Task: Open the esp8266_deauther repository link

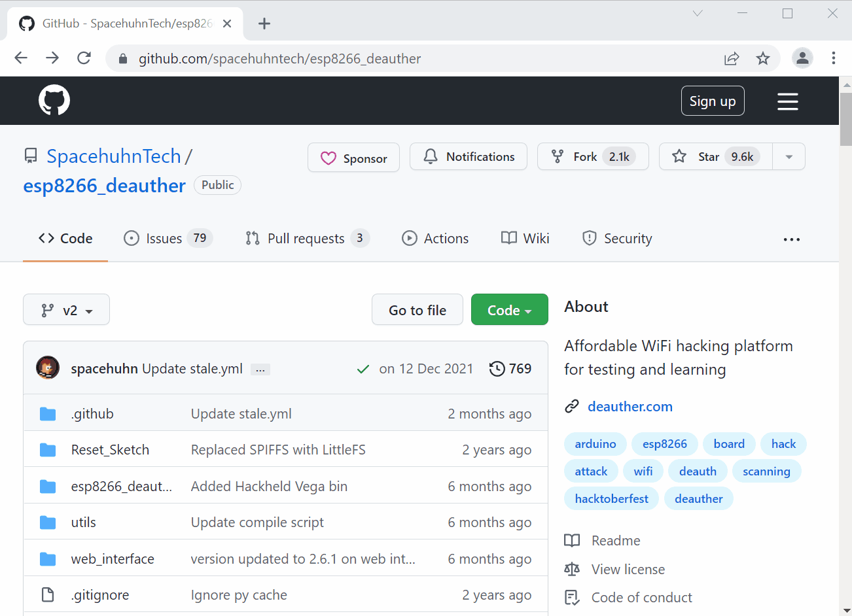Action: [x=105, y=186]
